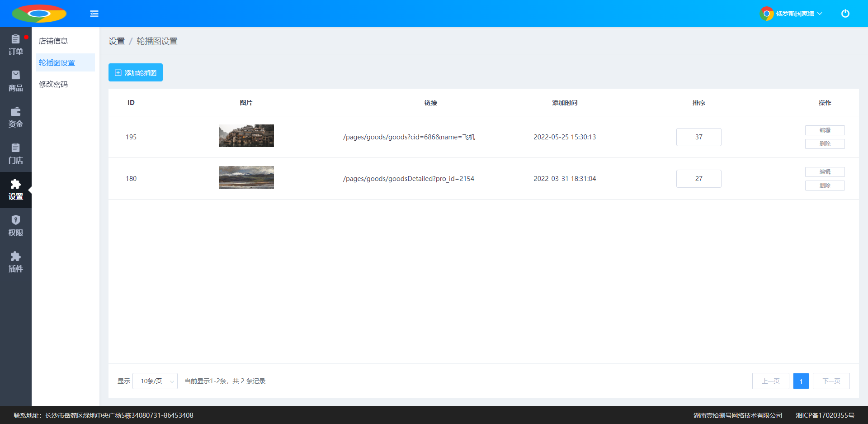Select 轮播图设置 in the submenu
This screenshot has width=868, height=424.
tap(66, 62)
